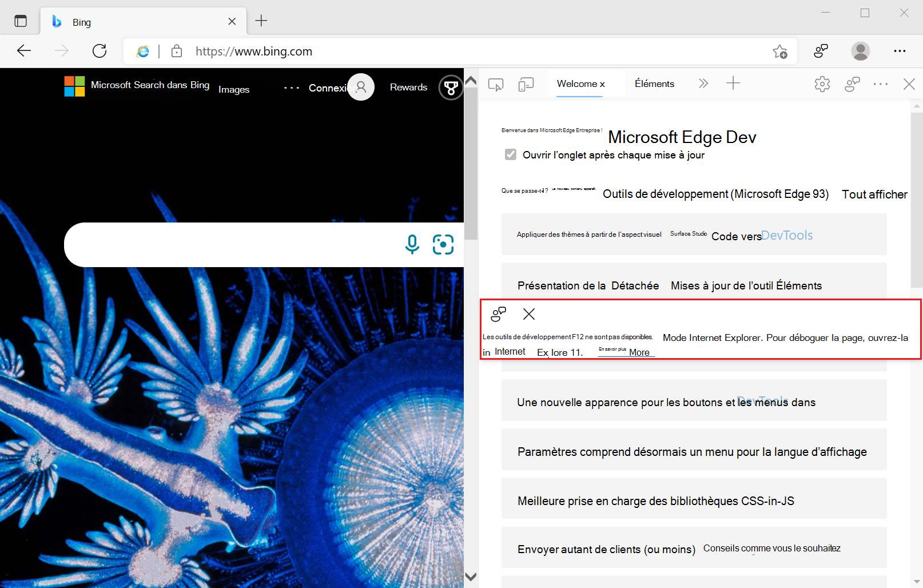Click the Microsoft logo on Bing
923x588 pixels.
pos(74,86)
